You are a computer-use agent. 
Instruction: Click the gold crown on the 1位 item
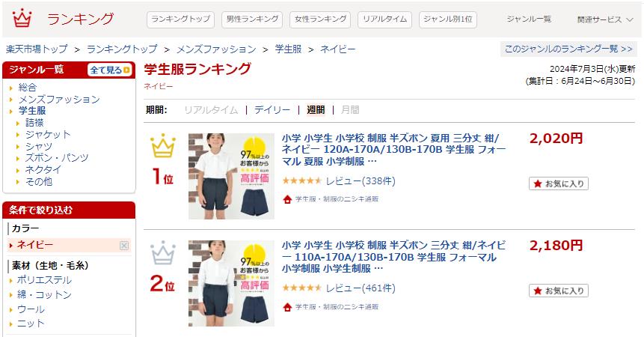tap(163, 145)
